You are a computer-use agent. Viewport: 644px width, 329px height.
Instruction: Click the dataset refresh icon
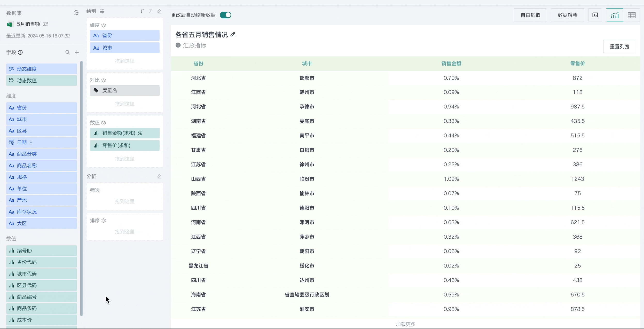pyautogui.click(x=76, y=13)
